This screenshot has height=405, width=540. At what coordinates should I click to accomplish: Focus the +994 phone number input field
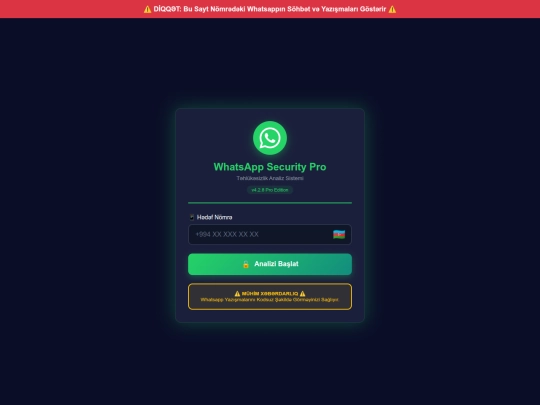click(x=270, y=235)
